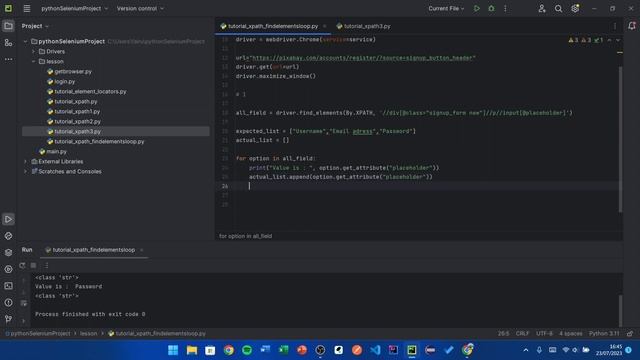The height and width of the screenshot is (360, 640).
Task: Open Spotify from taskbar
Action: pyautogui.click(x=247, y=350)
